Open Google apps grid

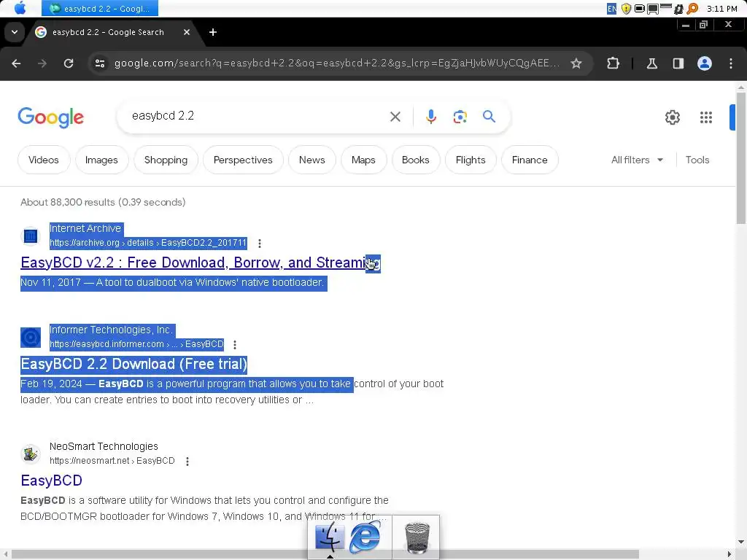[705, 117]
